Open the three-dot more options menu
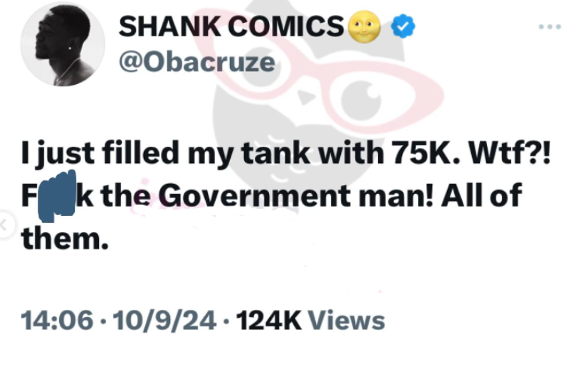This screenshot has height=369, width=588. click(x=550, y=27)
